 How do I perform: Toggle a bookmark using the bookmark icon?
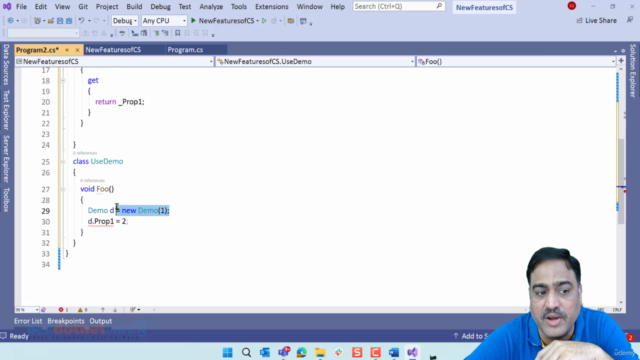click(178, 33)
